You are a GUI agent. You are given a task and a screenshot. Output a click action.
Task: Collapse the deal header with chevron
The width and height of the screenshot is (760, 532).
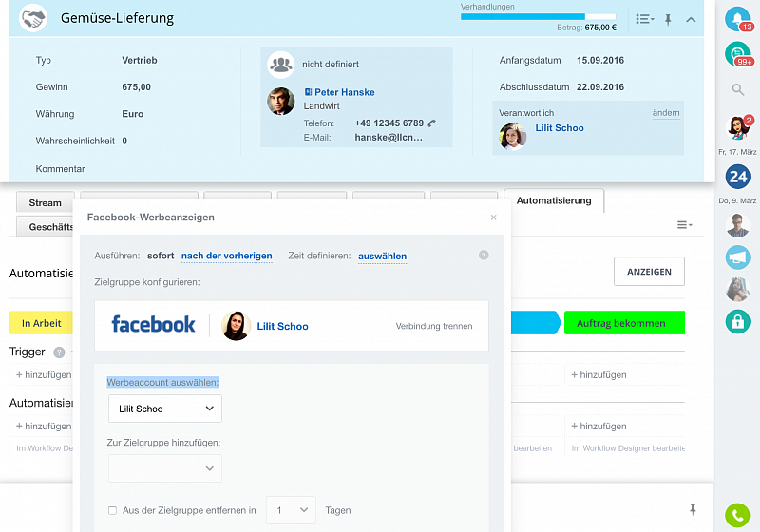[691, 20]
